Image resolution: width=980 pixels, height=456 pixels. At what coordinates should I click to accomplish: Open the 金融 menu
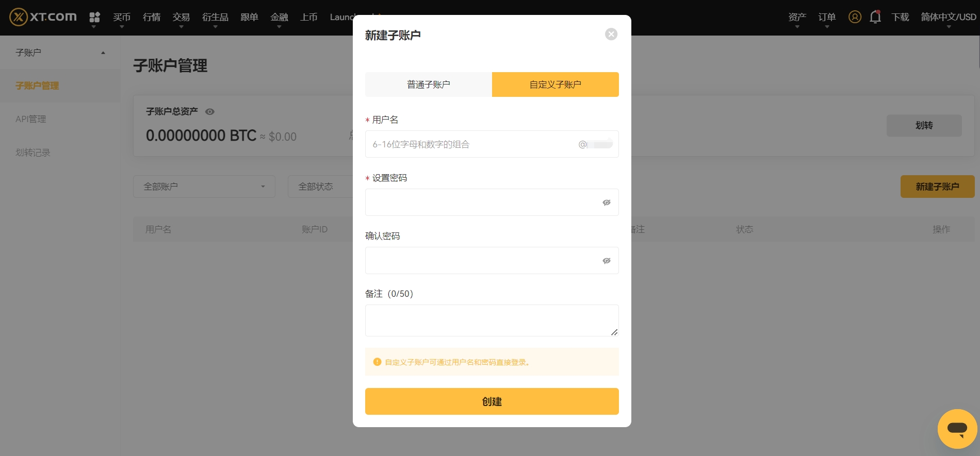point(279,18)
